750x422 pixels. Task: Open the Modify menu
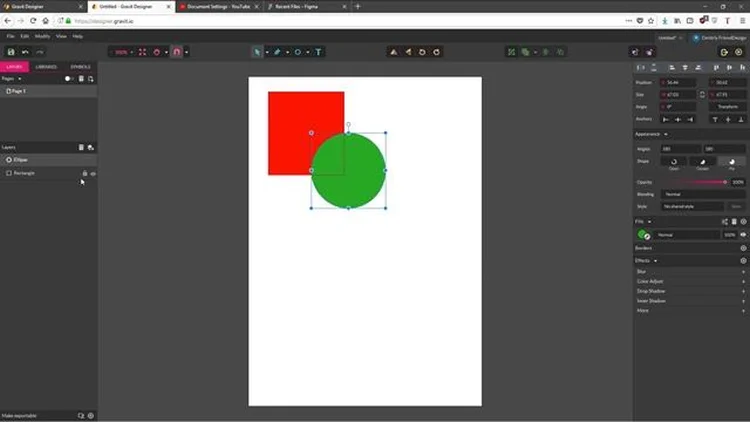pyautogui.click(x=42, y=36)
